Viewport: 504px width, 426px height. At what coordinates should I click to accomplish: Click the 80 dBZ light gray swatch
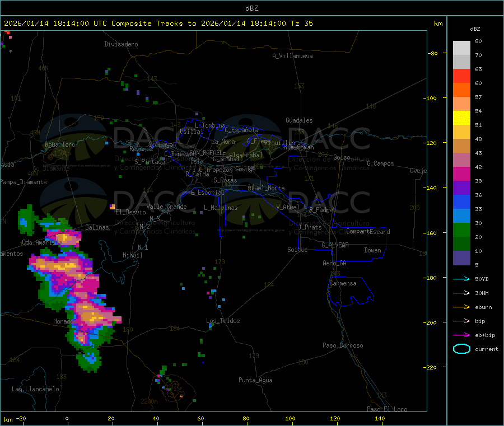point(461,48)
